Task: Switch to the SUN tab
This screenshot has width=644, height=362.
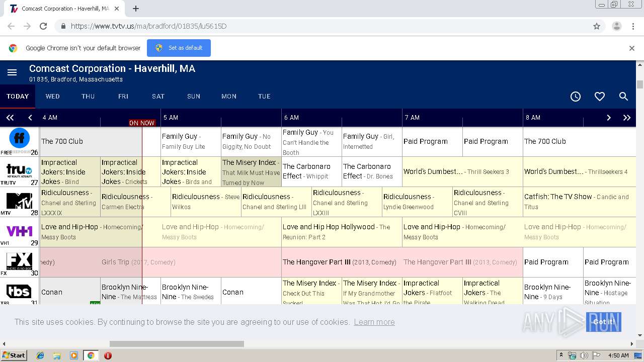Action: (194, 97)
